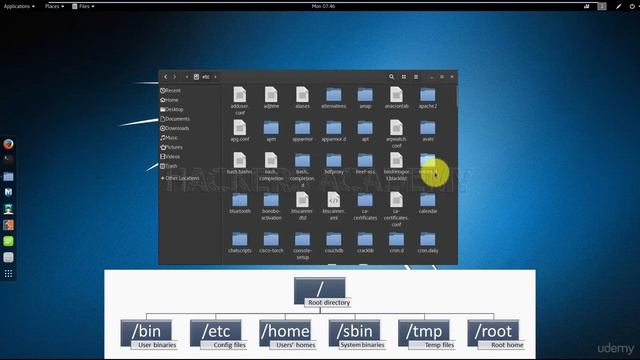Viewport: 640px width, 360px height.
Task: Switch to grid view toggle in Files
Action: [x=404, y=77]
